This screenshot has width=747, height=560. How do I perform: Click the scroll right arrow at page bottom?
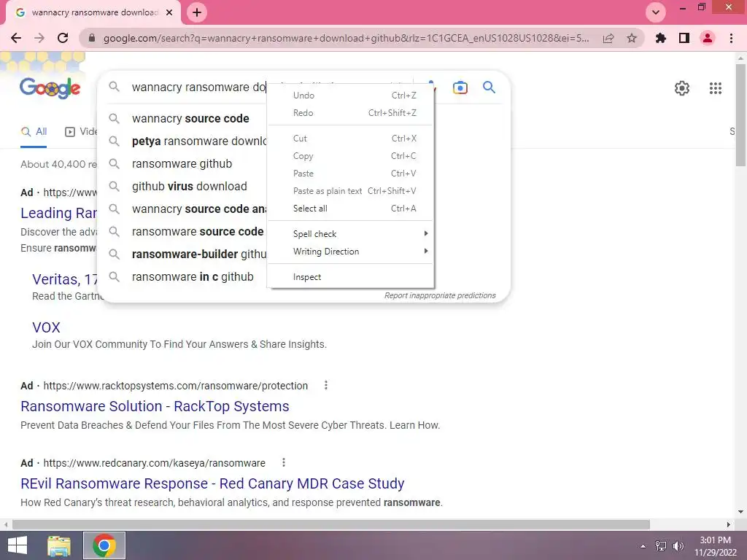click(729, 524)
